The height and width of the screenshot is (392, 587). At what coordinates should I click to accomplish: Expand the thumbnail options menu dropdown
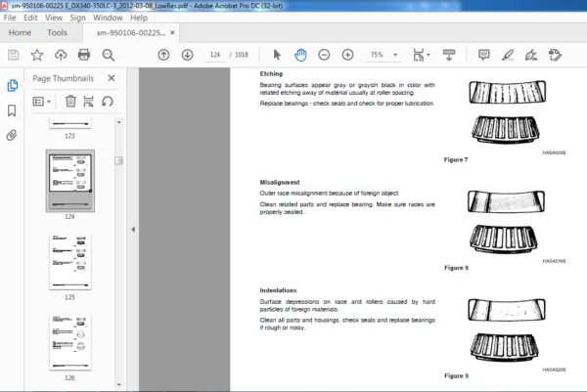pyautogui.click(x=42, y=102)
